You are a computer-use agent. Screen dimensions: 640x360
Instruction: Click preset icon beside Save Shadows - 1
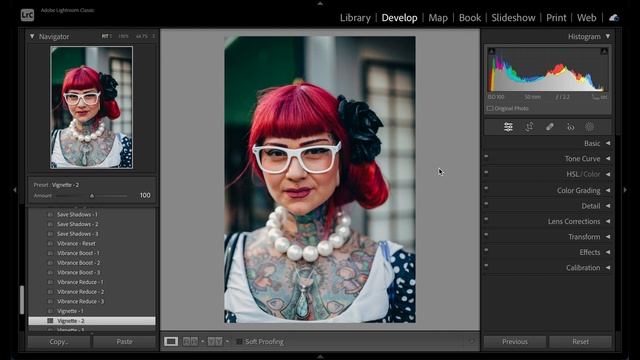(50, 214)
